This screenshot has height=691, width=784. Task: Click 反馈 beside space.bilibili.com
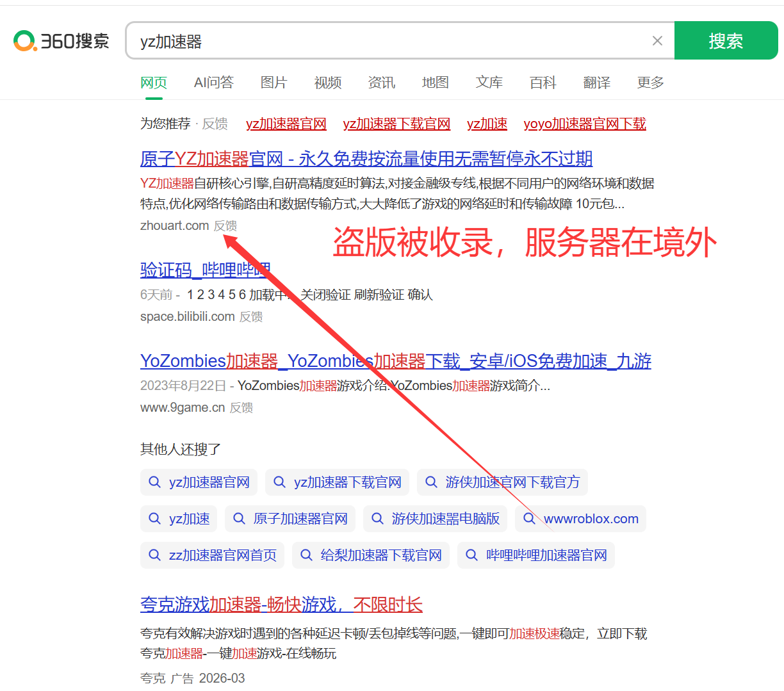pyautogui.click(x=251, y=316)
